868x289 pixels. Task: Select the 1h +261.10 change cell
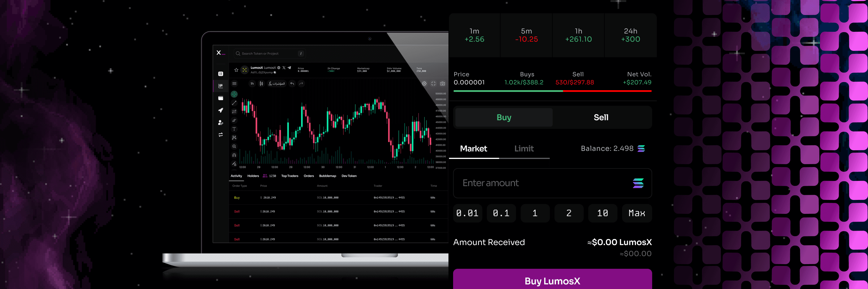tap(579, 35)
